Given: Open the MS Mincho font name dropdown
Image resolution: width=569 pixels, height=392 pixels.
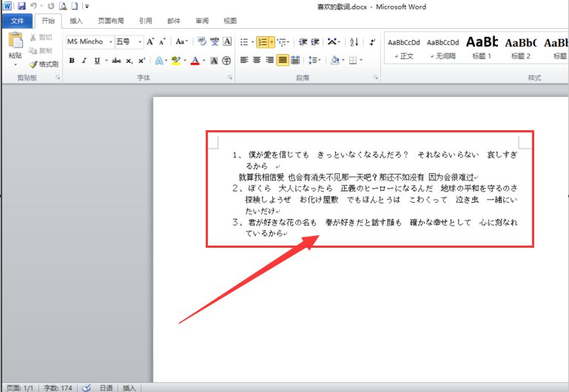Looking at the screenshot, I should coord(110,42).
